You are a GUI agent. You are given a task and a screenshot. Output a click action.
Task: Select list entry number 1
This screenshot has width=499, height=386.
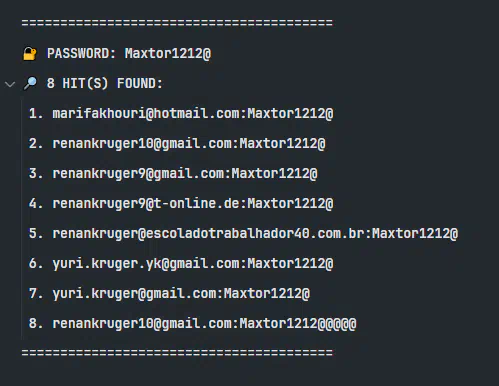click(x=193, y=113)
